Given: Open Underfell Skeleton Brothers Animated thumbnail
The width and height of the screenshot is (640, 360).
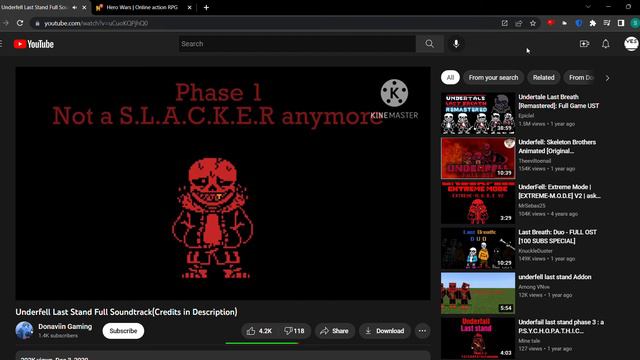Looking at the screenshot, I should click(478, 158).
